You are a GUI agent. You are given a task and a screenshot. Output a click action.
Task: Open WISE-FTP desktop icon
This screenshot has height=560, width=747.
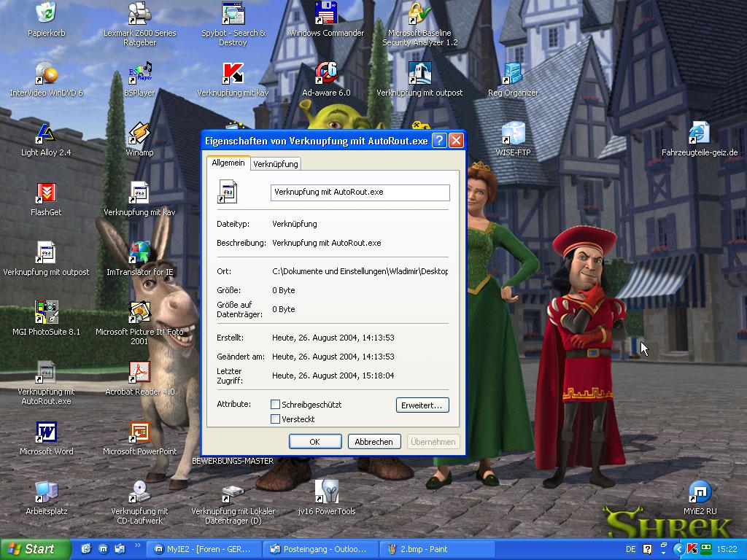pos(513,133)
